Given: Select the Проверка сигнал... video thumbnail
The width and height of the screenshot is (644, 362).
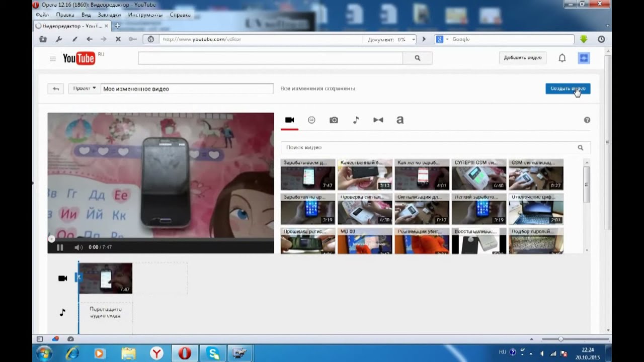Looking at the screenshot, I should [365, 209].
